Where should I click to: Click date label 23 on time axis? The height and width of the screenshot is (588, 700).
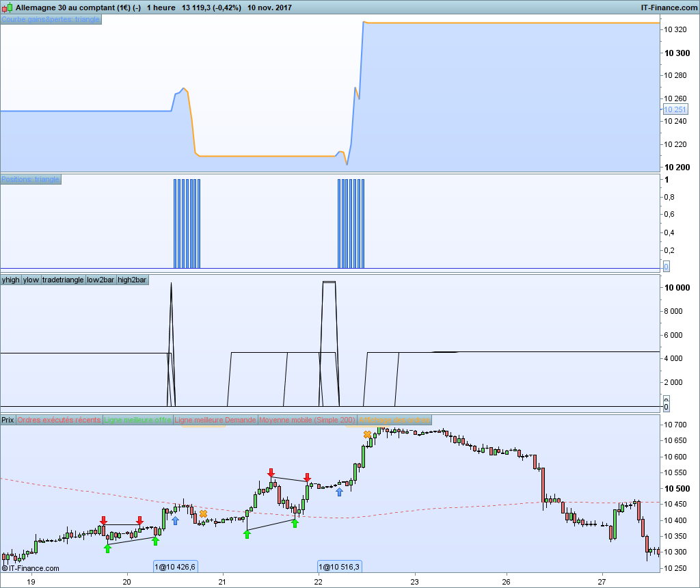point(415,582)
